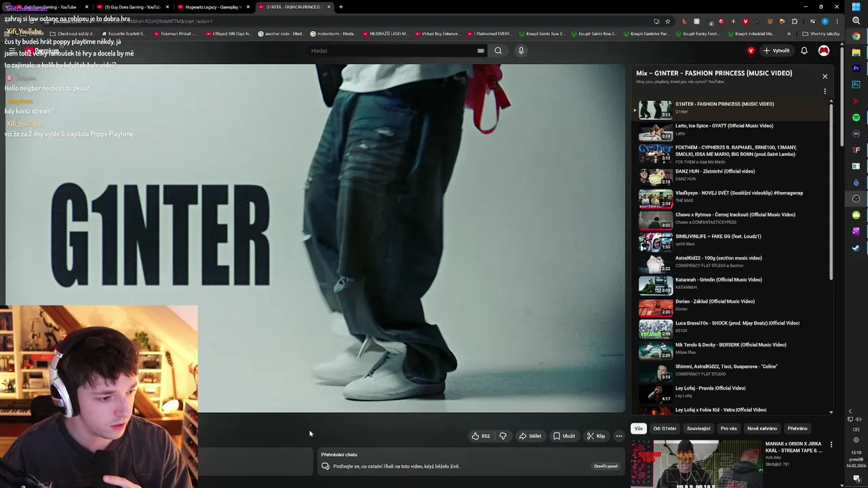Viewport: 868px width, 488px height.
Task: Open Adobe Premiere Pro from taskbar
Action: [x=856, y=68]
